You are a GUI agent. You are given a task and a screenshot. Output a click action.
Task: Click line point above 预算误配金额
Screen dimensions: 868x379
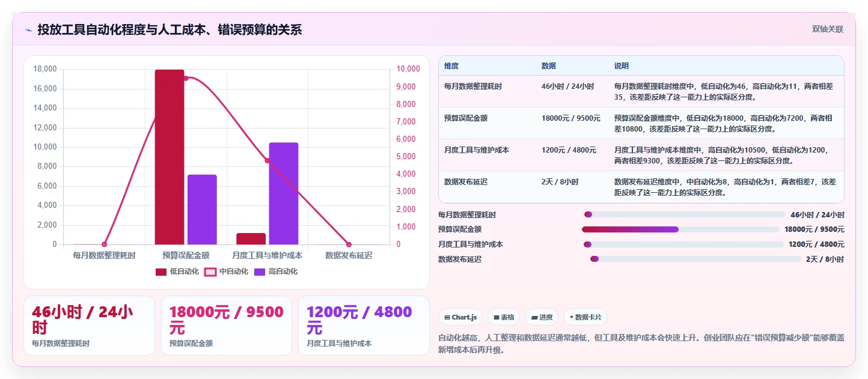(186, 78)
